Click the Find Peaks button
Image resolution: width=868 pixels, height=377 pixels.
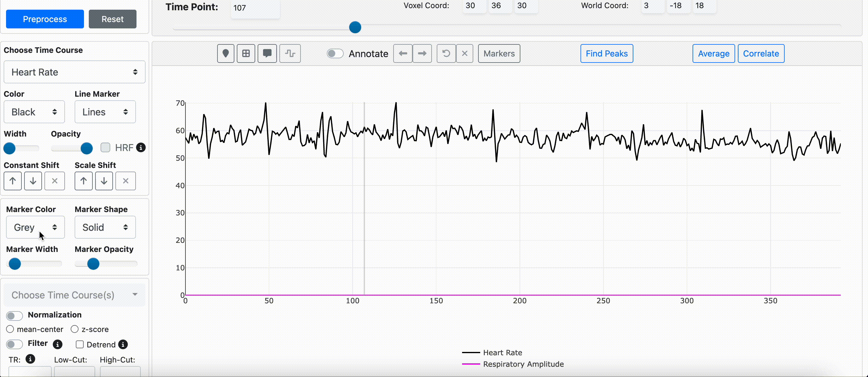click(606, 53)
